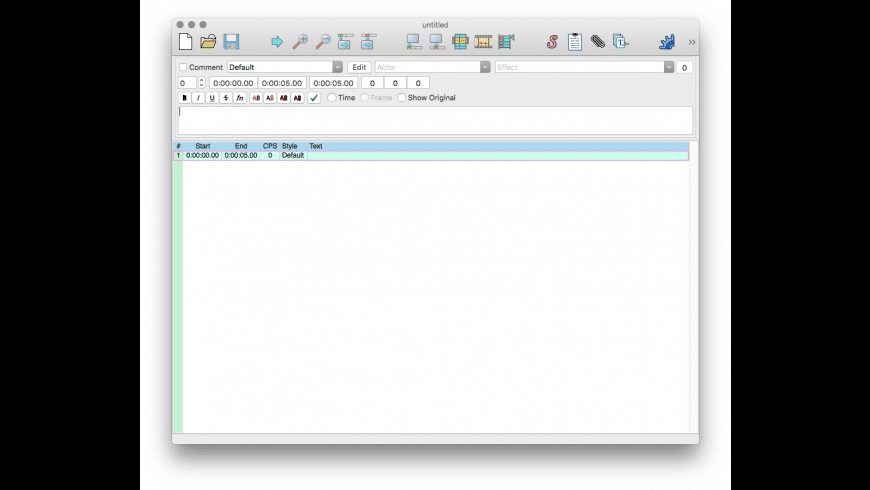Click the duration field

(x=333, y=83)
